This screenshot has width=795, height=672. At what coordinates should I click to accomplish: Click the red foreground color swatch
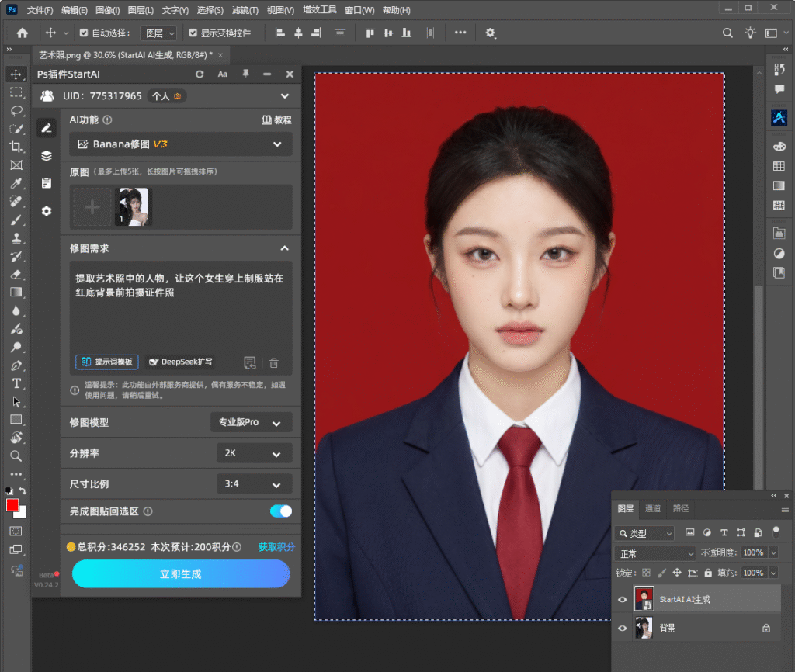pos(12,505)
